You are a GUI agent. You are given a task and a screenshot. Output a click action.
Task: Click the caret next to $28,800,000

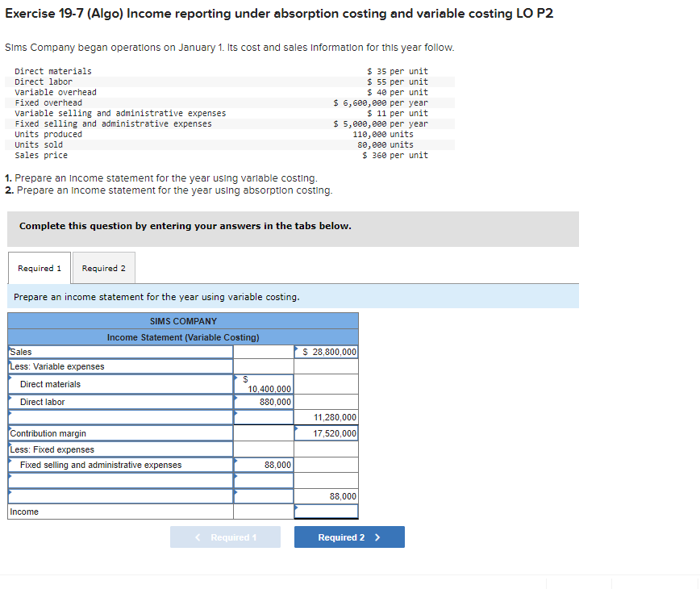[x=297, y=348]
